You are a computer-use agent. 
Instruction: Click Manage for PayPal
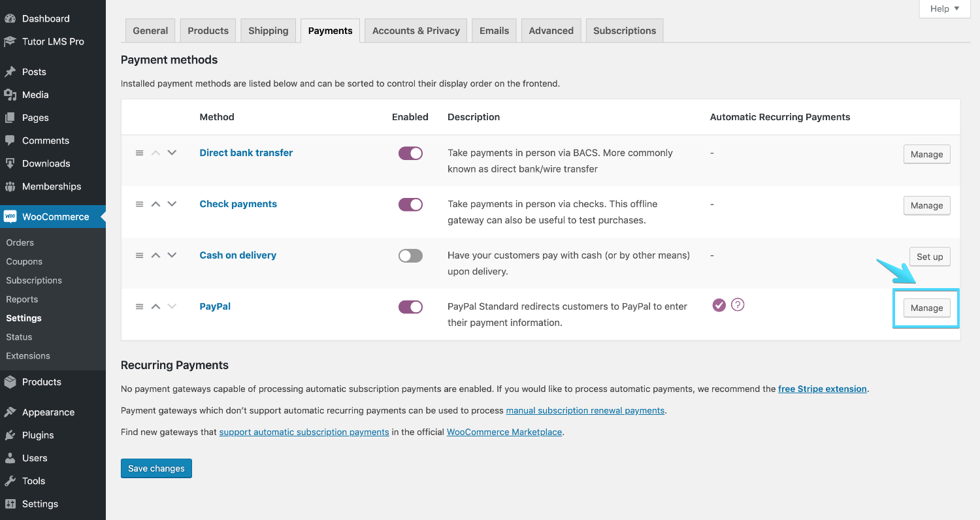tap(926, 308)
